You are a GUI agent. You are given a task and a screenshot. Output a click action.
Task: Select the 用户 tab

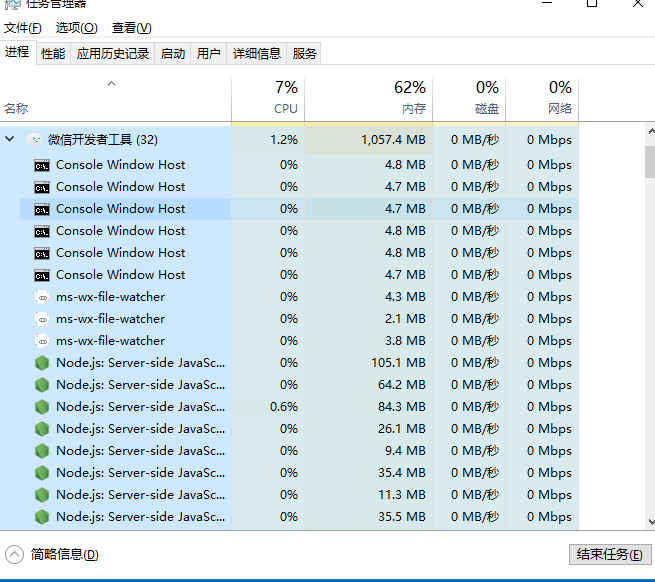208,53
